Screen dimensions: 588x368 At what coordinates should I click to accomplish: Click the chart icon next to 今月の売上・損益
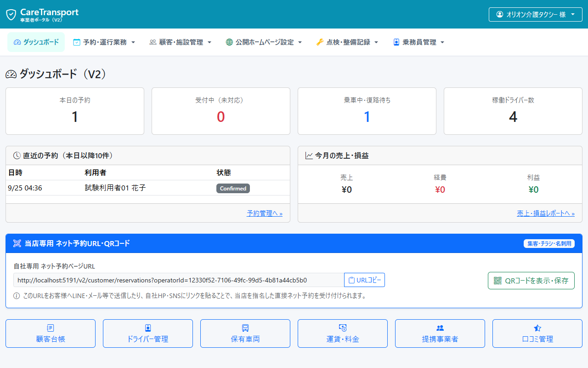click(309, 155)
